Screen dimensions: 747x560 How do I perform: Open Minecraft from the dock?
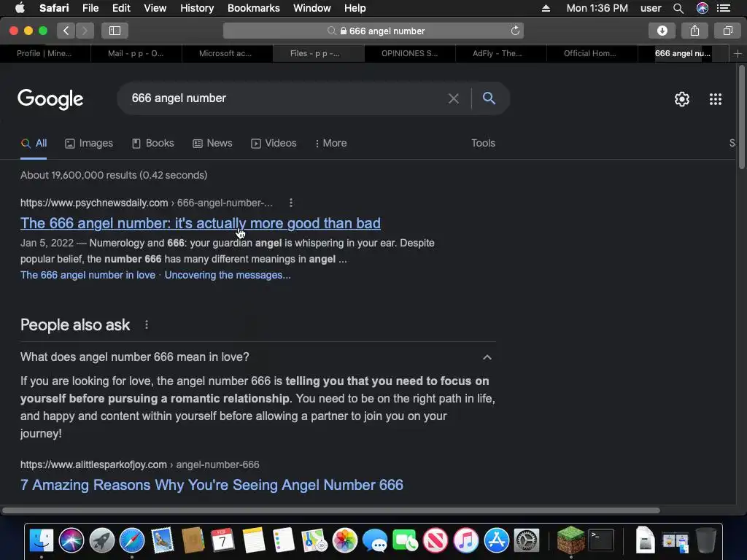coord(570,540)
